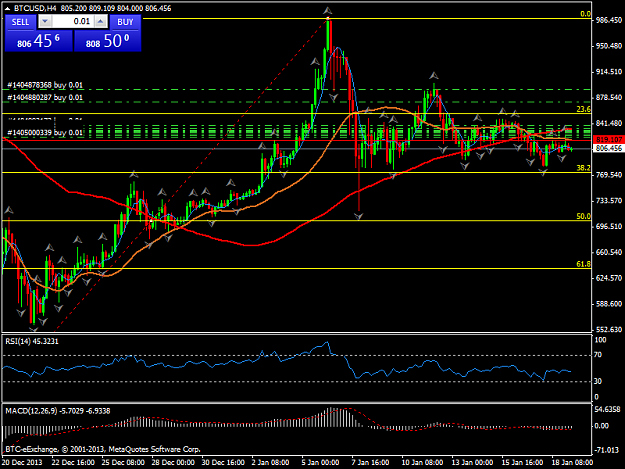
Task: Click the sell price tile 806 45
Action: 39,41
